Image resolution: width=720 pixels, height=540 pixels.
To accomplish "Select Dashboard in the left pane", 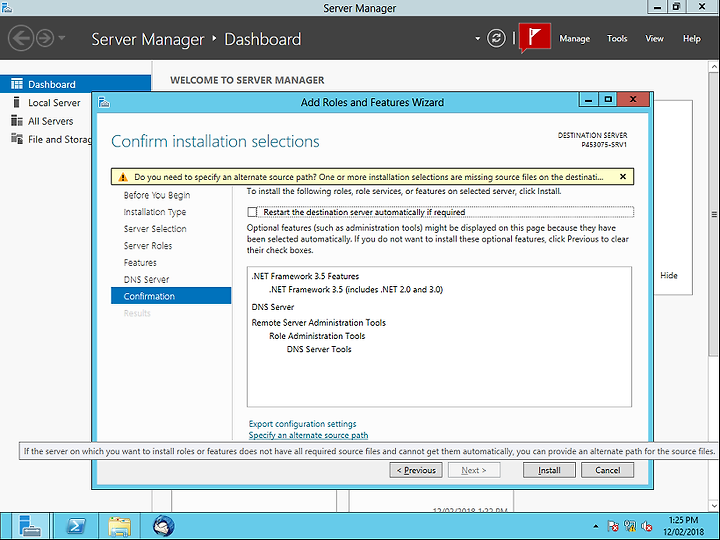I will point(75,84).
